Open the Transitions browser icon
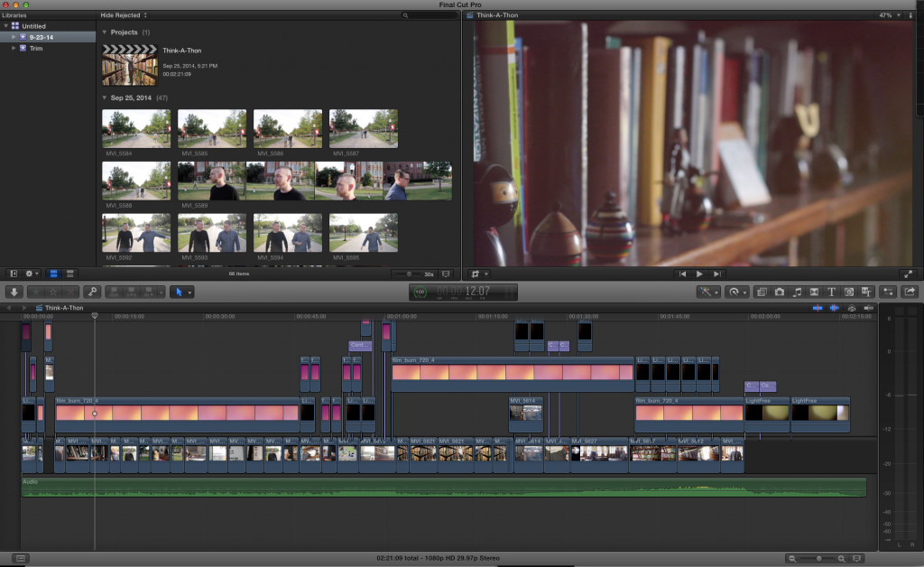This screenshot has height=567, width=924. point(814,292)
